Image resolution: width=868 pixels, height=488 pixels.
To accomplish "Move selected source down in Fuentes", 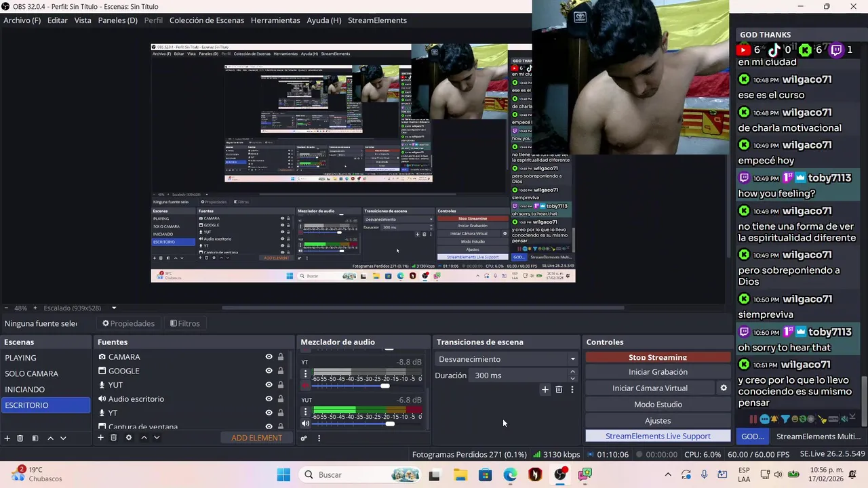I will [157, 438].
